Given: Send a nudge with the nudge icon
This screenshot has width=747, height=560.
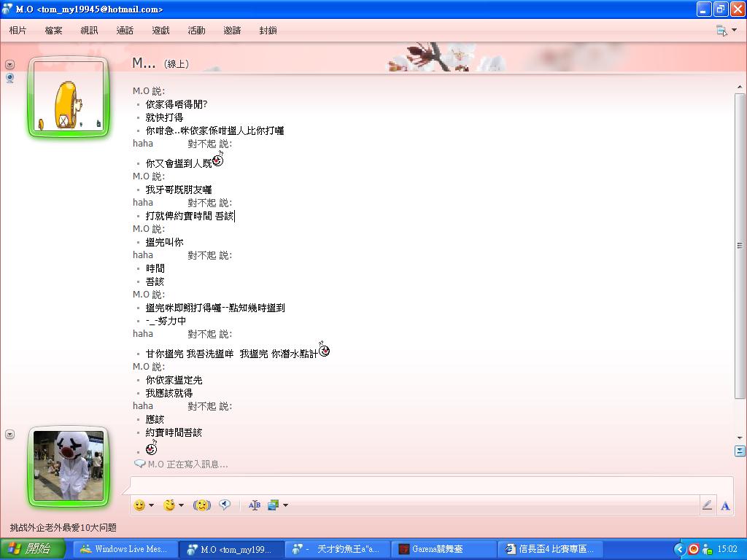Looking at the screenshot, I should (202, 505).
